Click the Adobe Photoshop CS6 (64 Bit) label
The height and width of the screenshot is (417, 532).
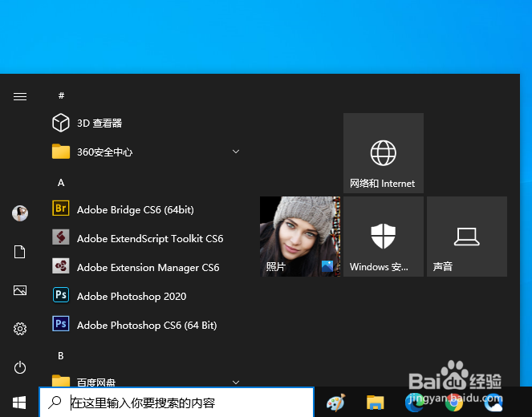click(147, 325)
